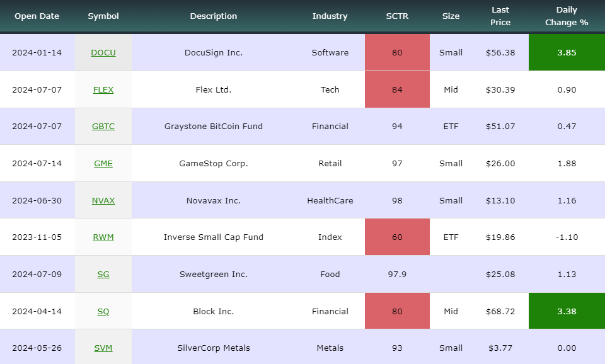Click the GameStop Corp. description cell
The width and height of the screenshot is (605, 364).
214,164
